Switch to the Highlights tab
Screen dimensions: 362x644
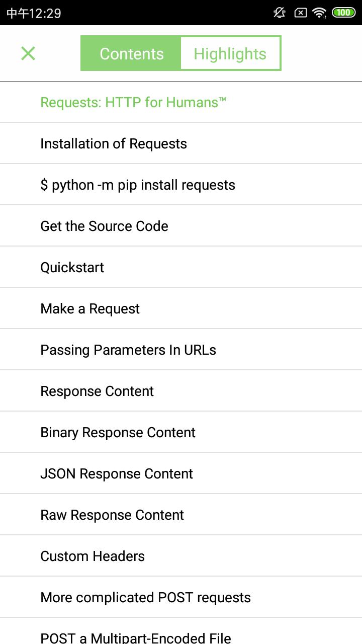230,53
